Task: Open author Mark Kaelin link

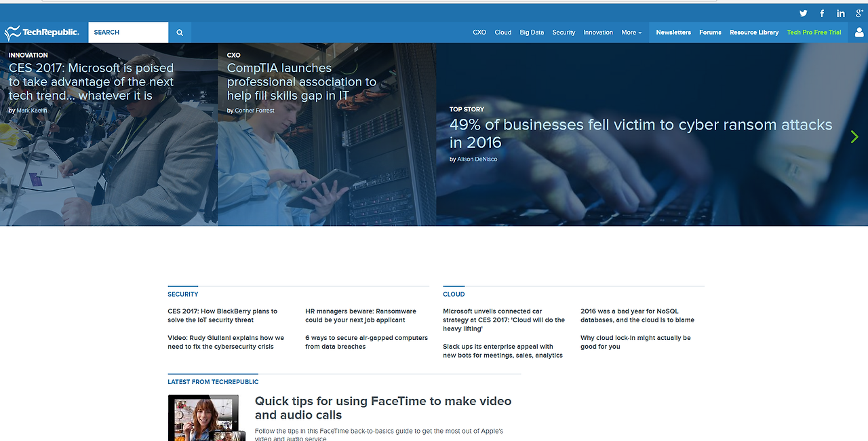Action: (32, 111)
